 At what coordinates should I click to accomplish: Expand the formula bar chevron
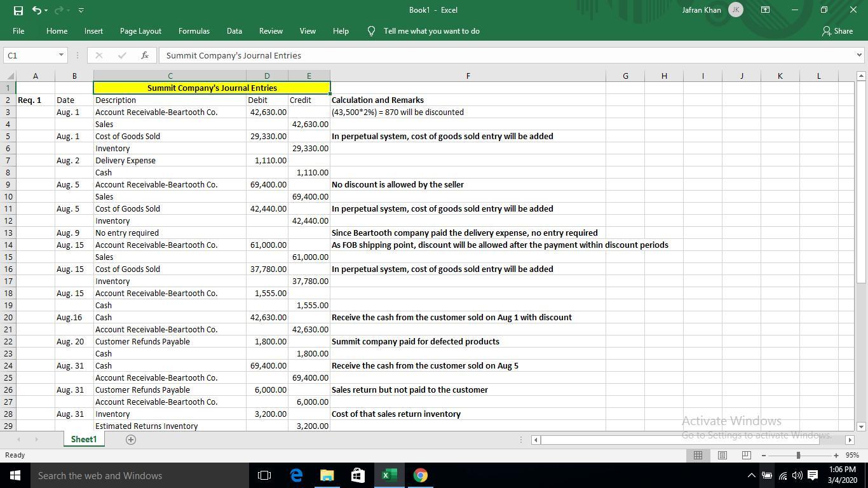click(x=859, y=55)
